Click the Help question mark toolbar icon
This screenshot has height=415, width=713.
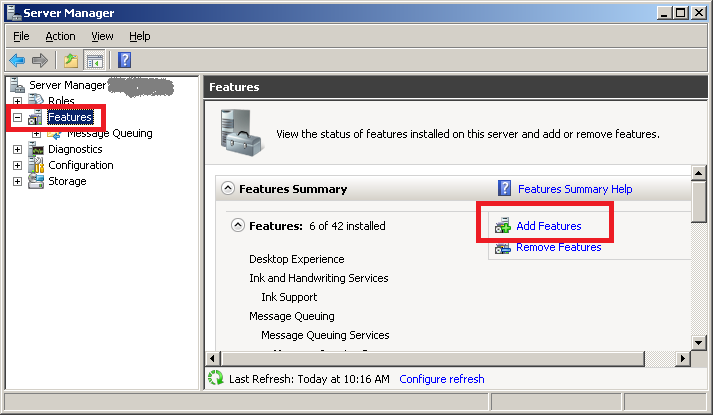point(125,60)
